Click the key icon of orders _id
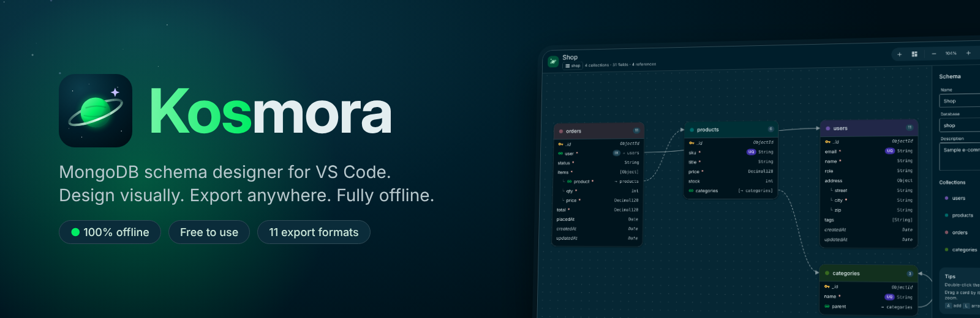The height and width of the screenshot is (318, 980). click(x=560, y=144)
